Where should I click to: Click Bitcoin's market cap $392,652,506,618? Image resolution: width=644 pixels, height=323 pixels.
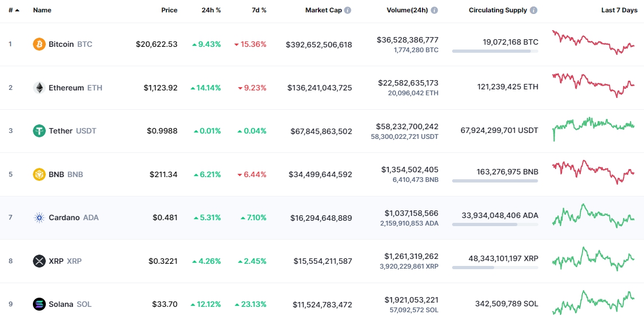click(x=319, y=45)
